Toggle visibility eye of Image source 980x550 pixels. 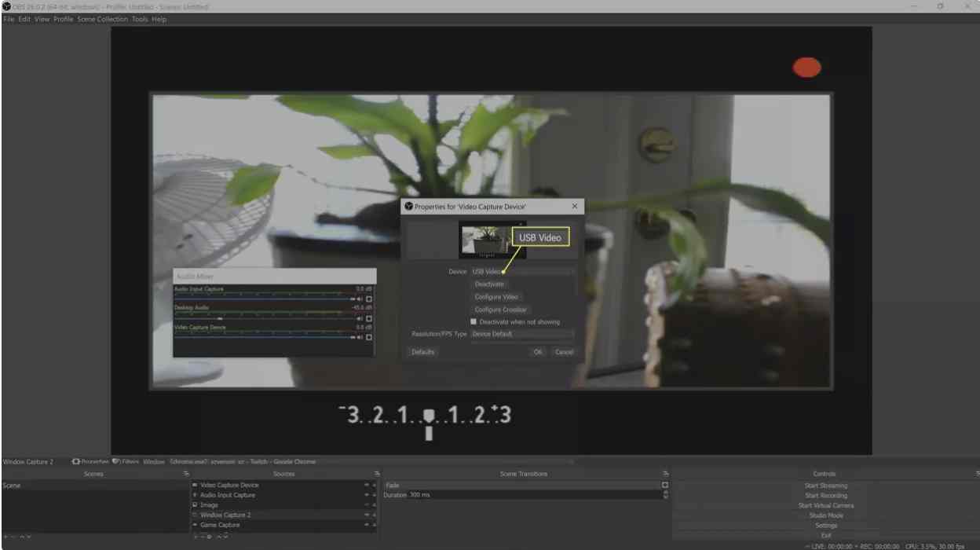pyautogui.click(x=366, y=505)
